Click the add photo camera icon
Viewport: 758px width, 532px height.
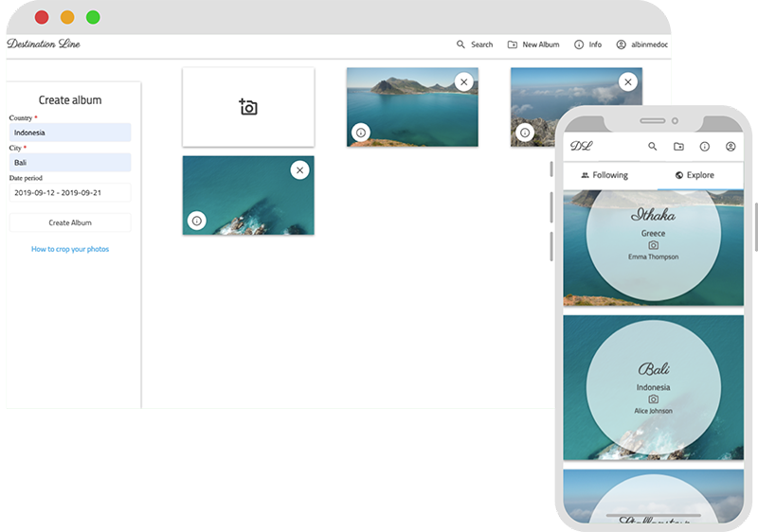(x=248, y=107)
